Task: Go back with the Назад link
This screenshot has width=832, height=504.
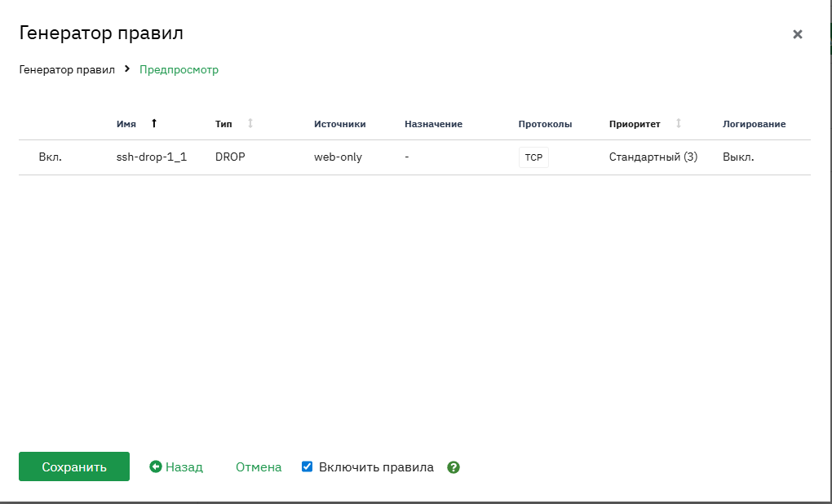Action: (x=184, y=466)
